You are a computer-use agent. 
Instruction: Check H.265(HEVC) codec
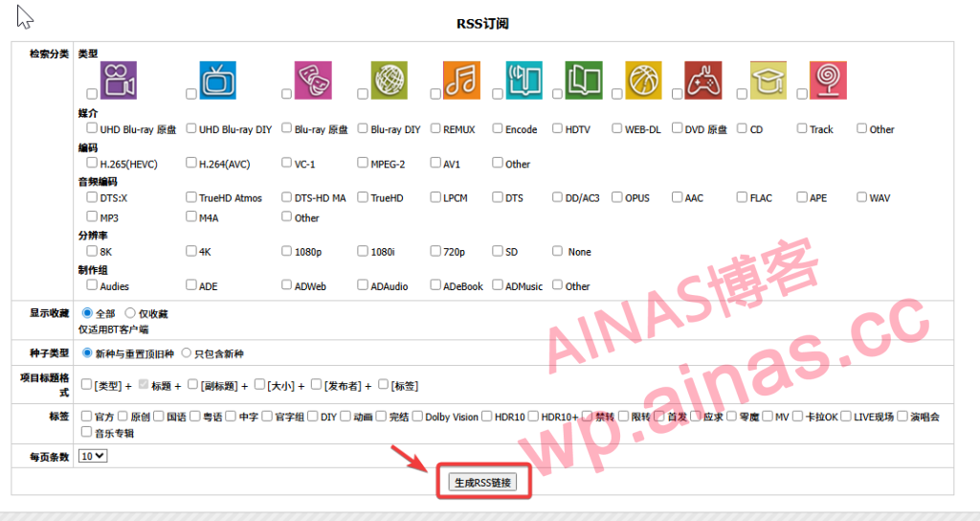(x=92, y=163)
